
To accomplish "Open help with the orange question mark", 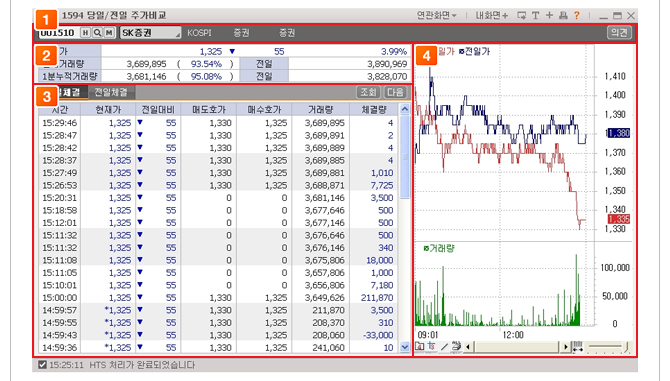I will point(577,15).
